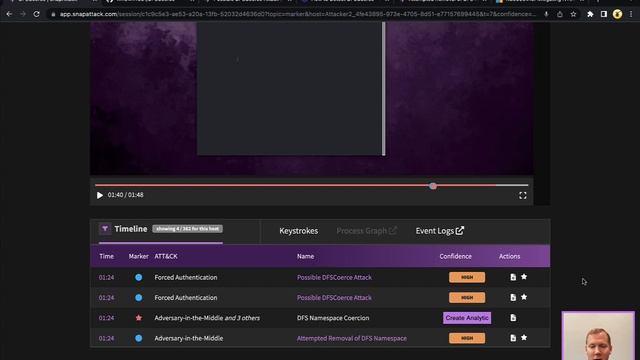Open the Chrome three-dot menu

[631, 14]
